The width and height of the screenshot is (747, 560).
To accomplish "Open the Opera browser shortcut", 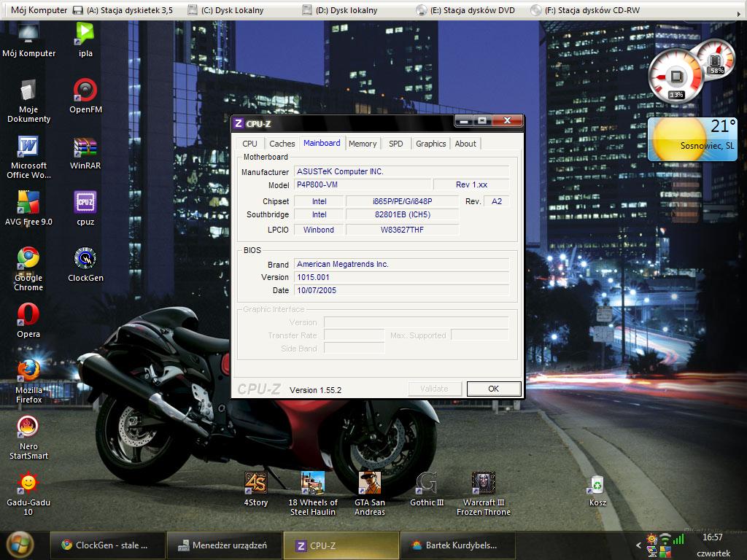I will coord(28,321).
